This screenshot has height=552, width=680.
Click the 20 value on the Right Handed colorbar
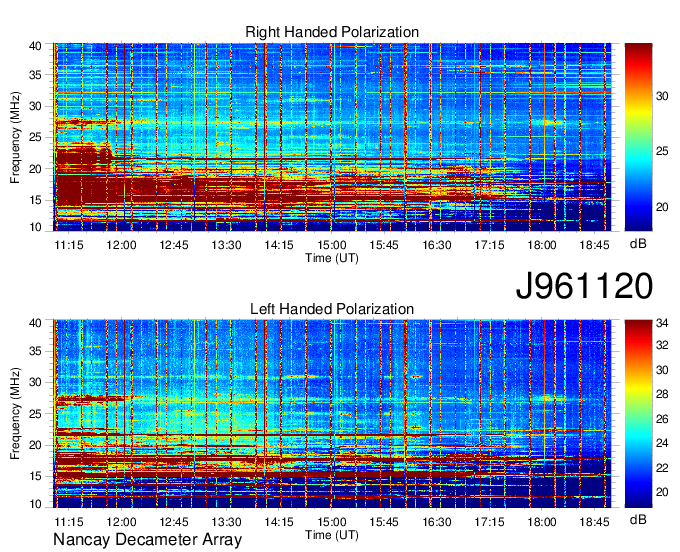coord(662,207)
